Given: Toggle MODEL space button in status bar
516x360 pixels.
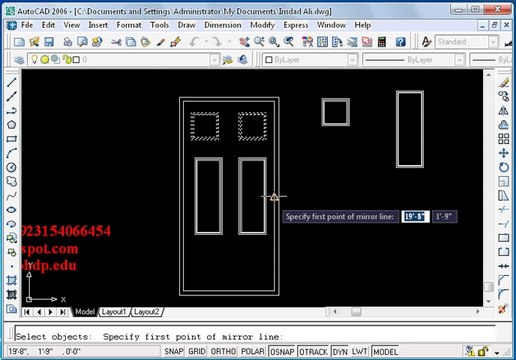Looking at the screenshot, I should [385, 352].
